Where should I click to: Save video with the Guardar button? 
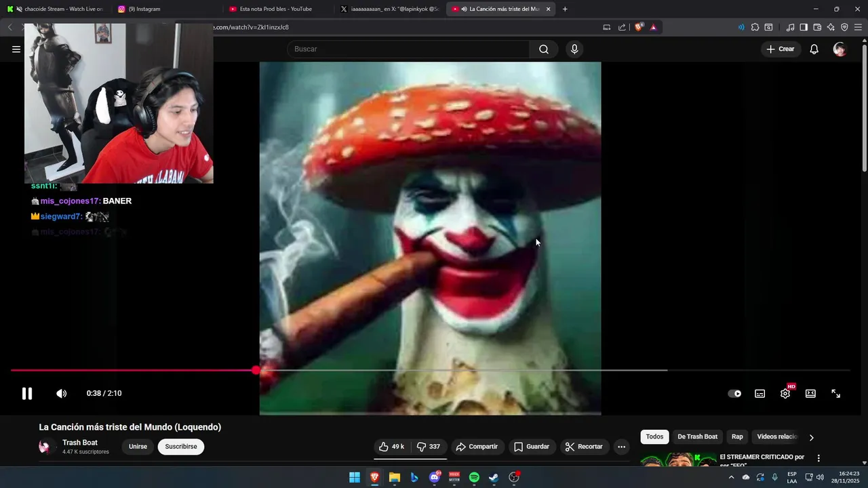(532, 447)
